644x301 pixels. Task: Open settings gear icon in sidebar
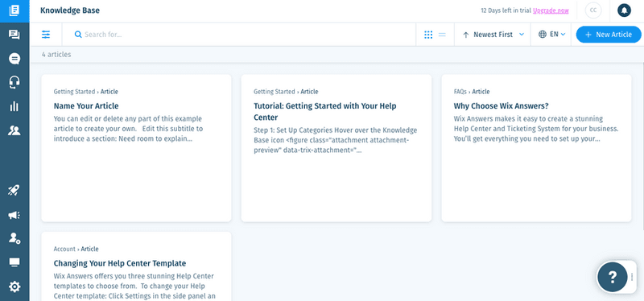pyautogui.click(x=14, y=287)
